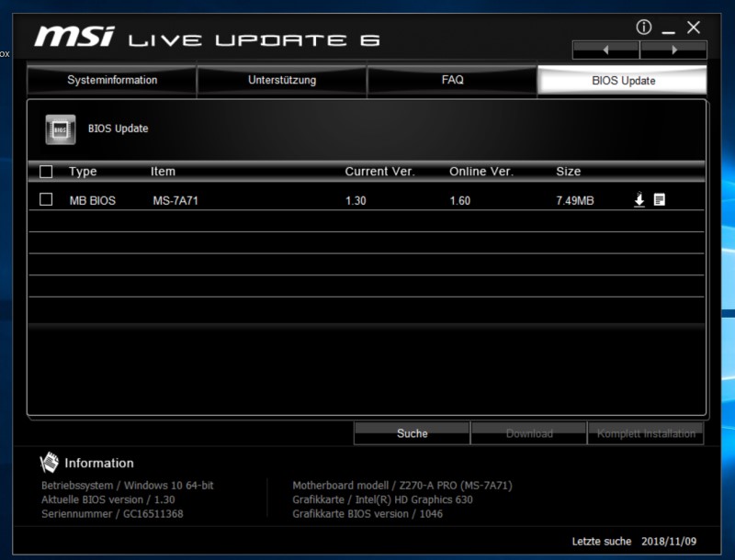Screen dimensions: 735x560
Task: Click the Live Update 6 title text
Action: point(254,40)
